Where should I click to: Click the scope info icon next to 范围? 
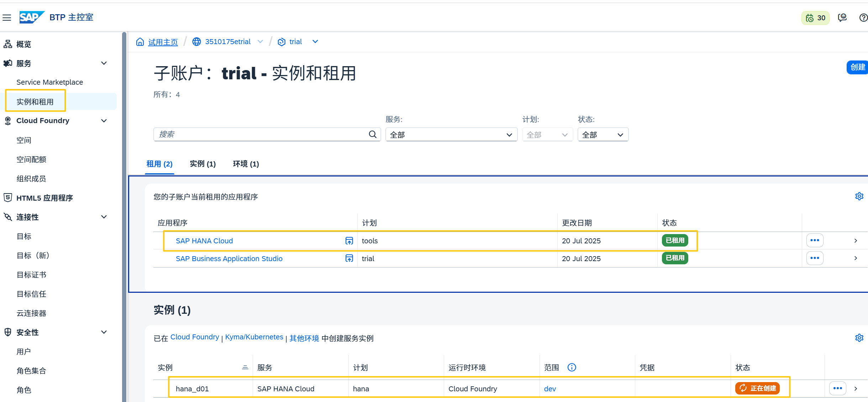[x=572, y=367]
